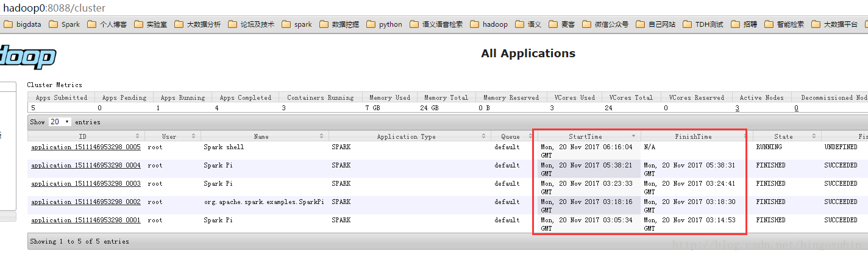Click the Hadoop logo
The height and width of the screenshot is (257, 868).
[x=27, y=57]
